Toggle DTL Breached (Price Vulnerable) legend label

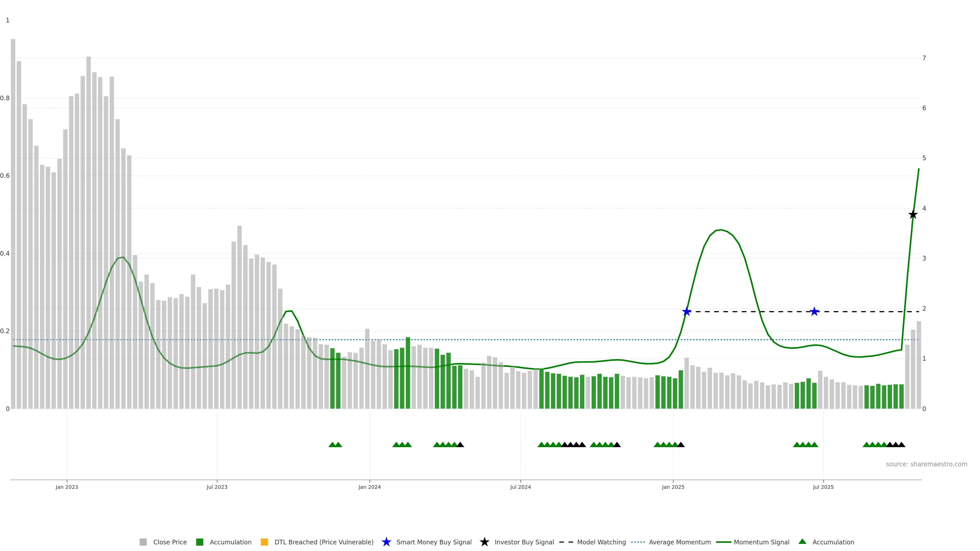[324, 542]
